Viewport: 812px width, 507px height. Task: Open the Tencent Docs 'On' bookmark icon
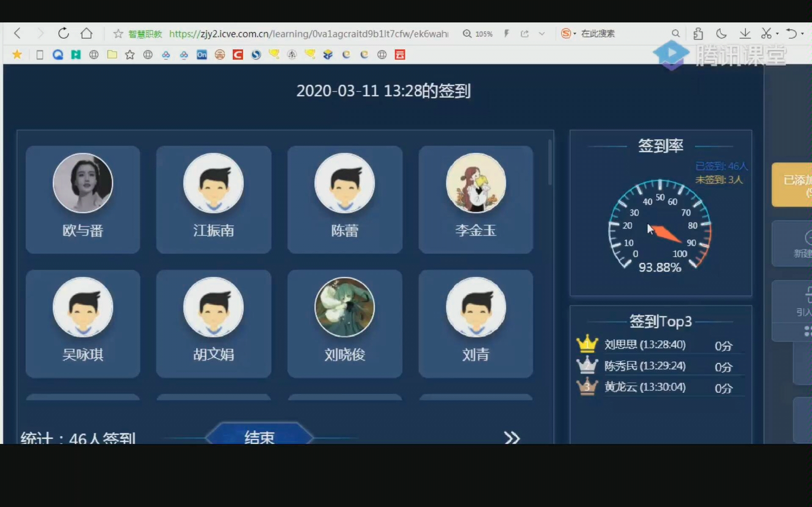tap(202, 55)
